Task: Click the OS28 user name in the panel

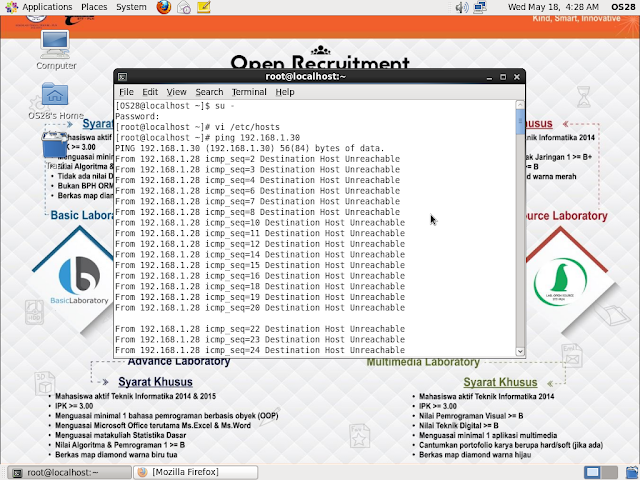Action: (x=623, y=7)
